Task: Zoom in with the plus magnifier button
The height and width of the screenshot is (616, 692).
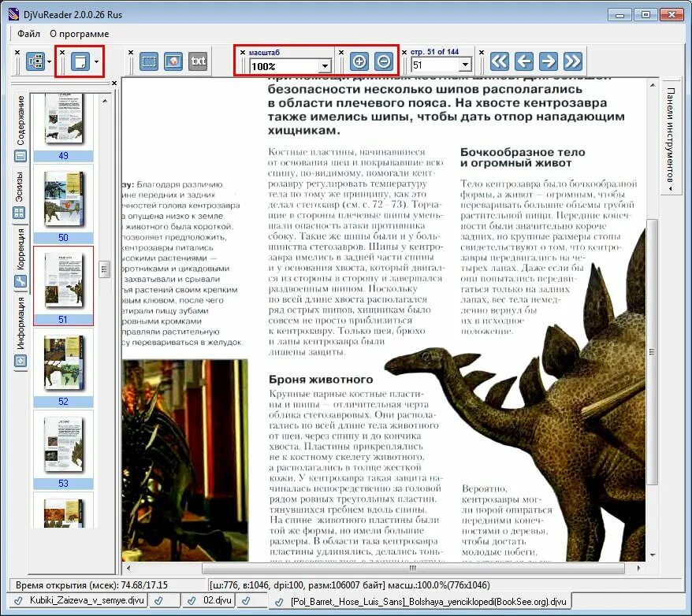Action: coord(359,61)
